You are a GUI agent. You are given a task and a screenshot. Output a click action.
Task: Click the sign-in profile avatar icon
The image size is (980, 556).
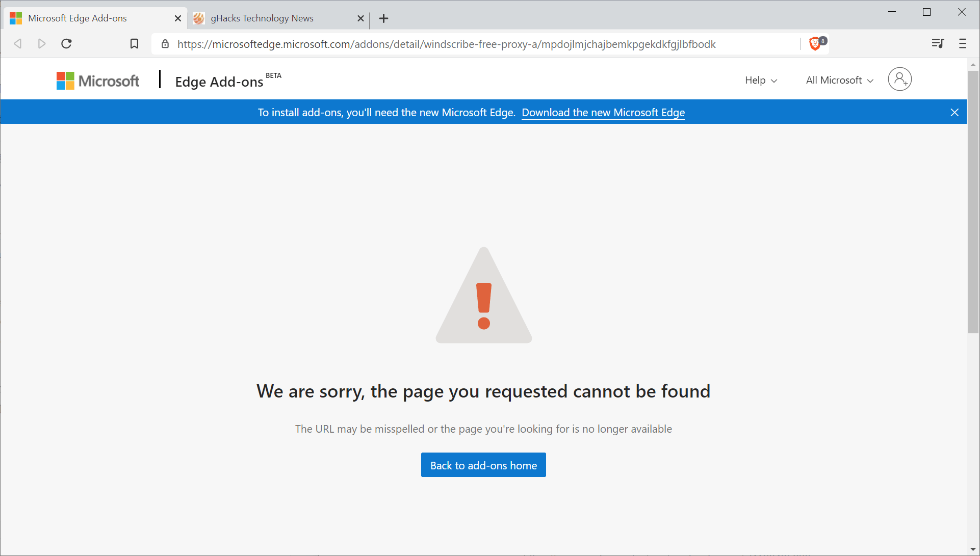tap(899, 80)
